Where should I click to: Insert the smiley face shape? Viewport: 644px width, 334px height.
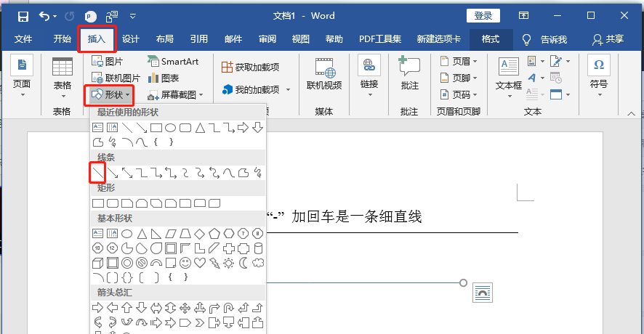[185, 263]
